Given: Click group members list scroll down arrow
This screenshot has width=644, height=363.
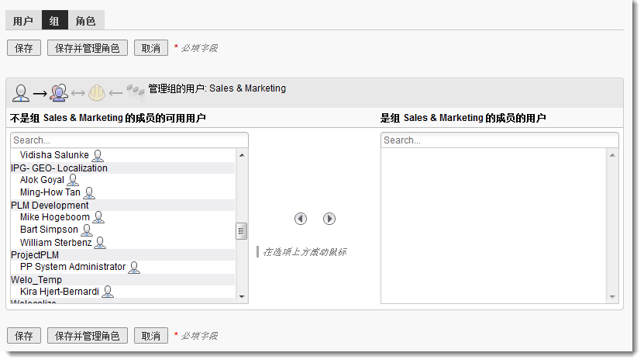Looking at the screenshot, I should point(612,297).
